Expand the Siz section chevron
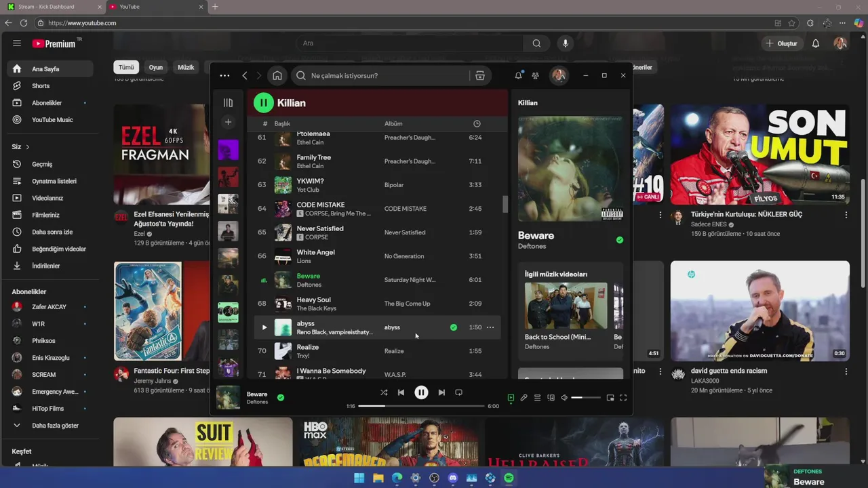 (27, 146)
